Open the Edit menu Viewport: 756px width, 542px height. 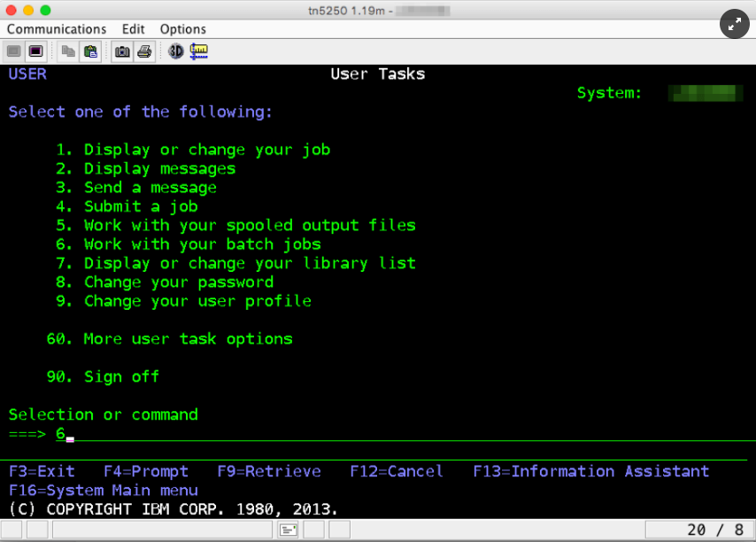134,29
